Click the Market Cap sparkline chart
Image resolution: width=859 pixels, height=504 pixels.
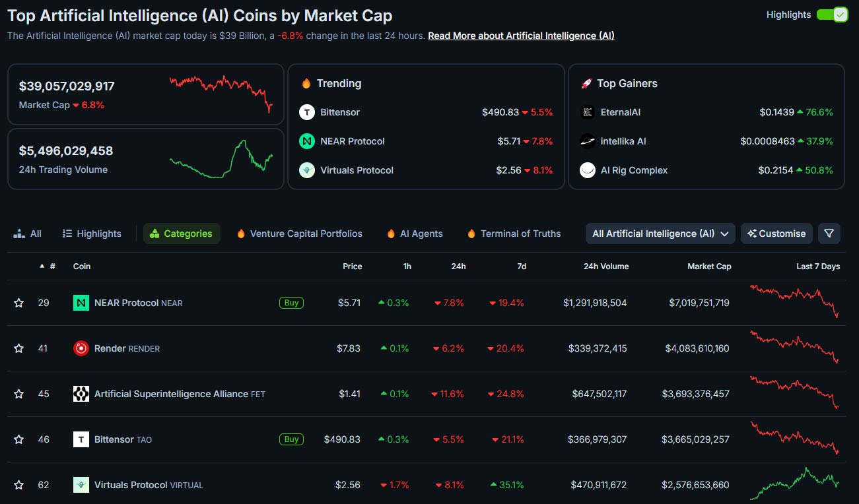pos(221,93)
